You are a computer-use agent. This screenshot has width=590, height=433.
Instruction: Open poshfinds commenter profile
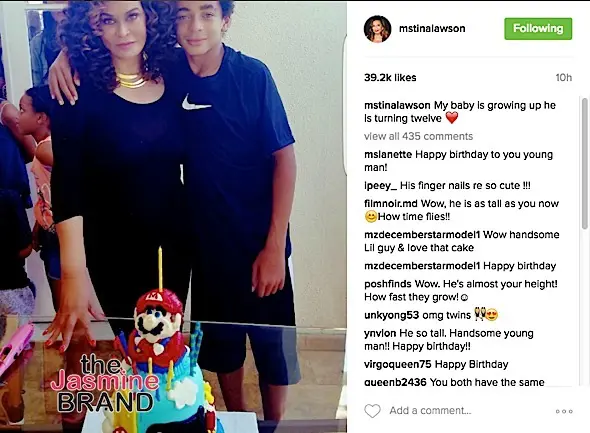click(x=388, y=284)
